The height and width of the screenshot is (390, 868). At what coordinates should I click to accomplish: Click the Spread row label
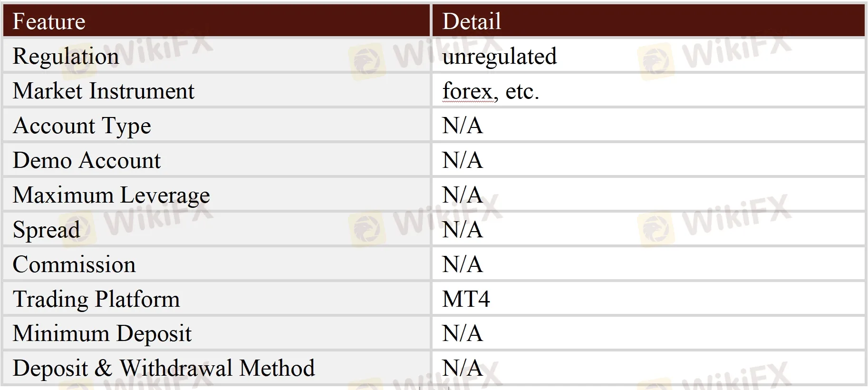pos(46,230)
